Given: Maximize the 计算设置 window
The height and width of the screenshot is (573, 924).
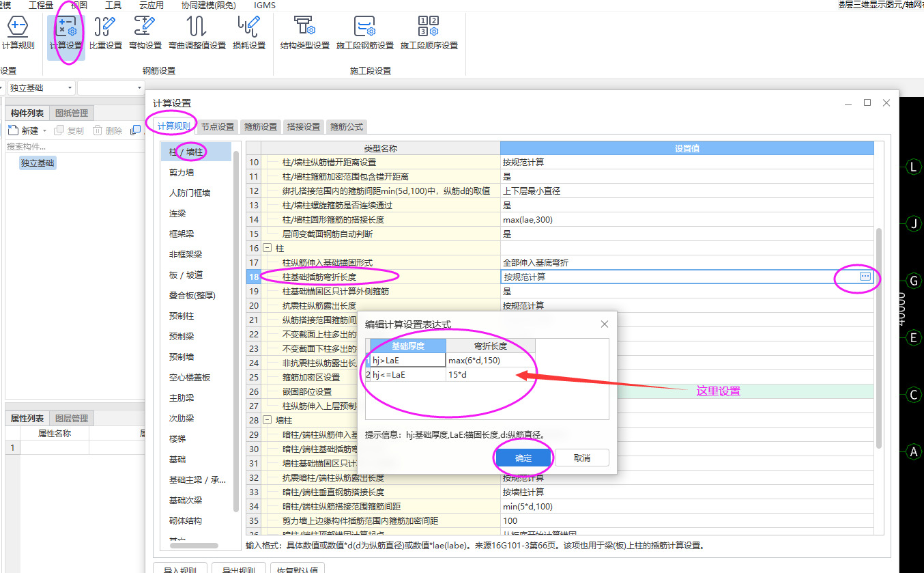Looking at the screenshot, I should (867, 102).
